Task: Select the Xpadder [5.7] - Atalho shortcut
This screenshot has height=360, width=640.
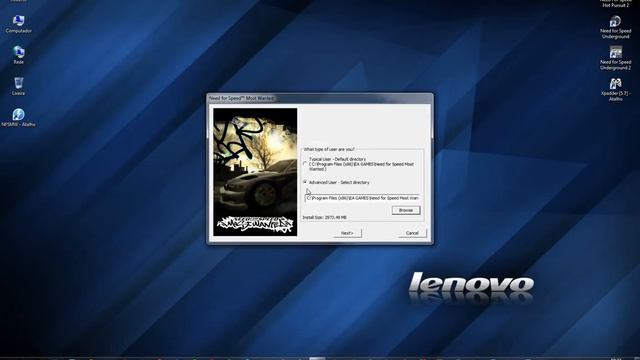Action: click(616, 89)
